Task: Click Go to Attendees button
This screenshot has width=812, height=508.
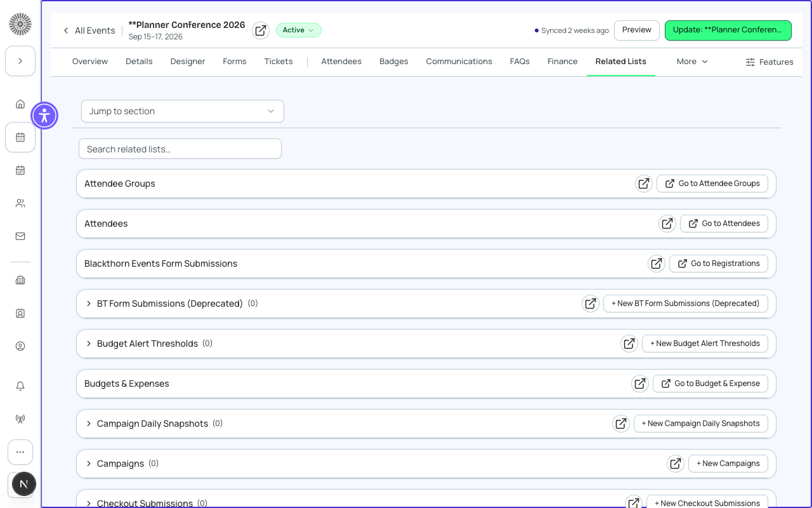Action: pyautogui.click(x=724, y=224)
